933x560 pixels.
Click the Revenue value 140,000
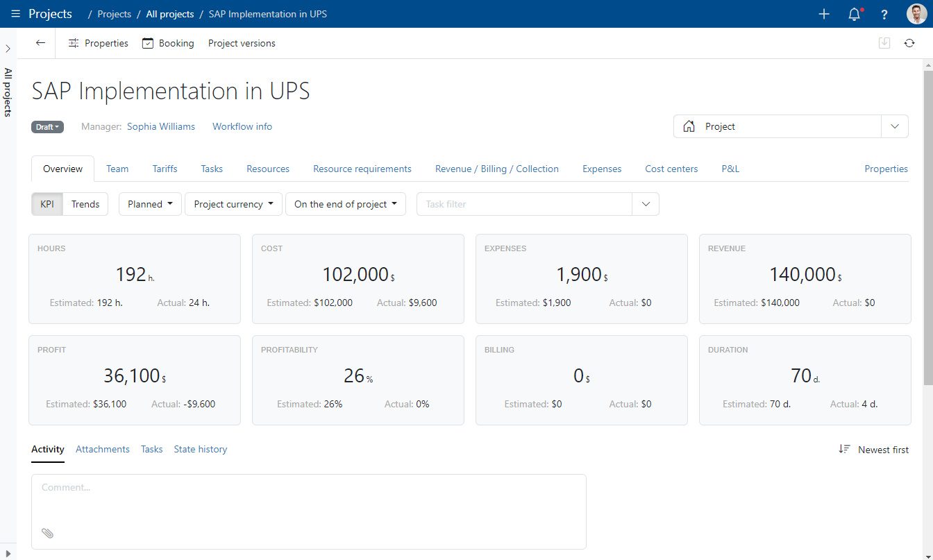click(x=805, y=275)
